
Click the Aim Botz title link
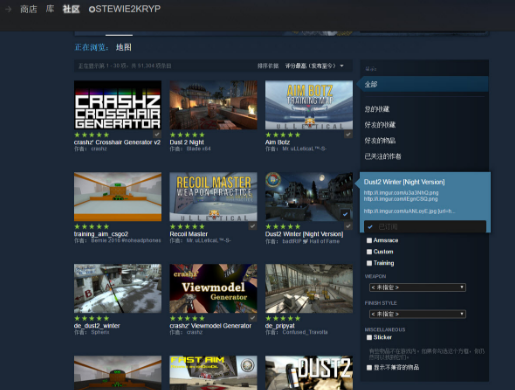tap(277, 142)
